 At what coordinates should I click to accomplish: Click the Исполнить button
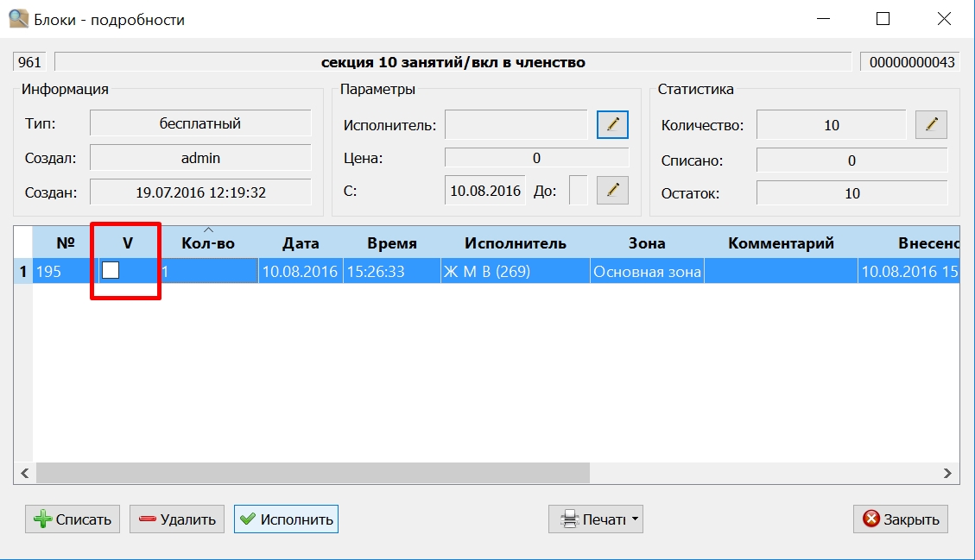tap(286, 519)
